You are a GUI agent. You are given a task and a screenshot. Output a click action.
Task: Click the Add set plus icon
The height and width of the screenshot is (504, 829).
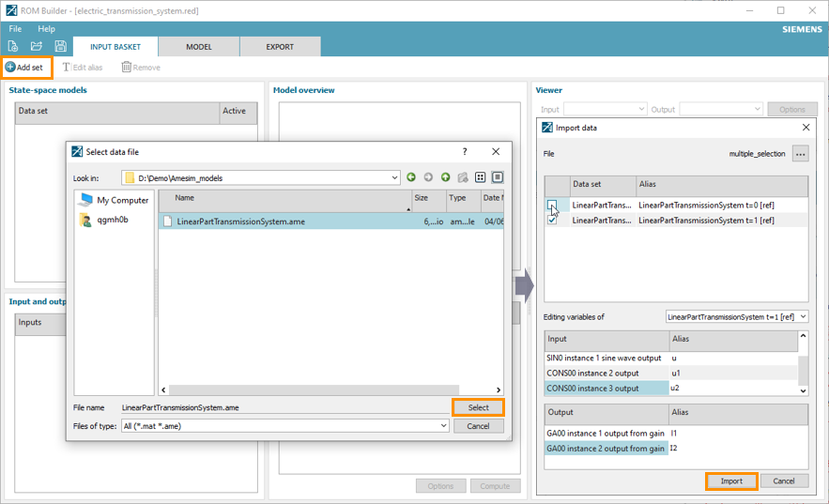pyautogui.click(x=10, y=68)
